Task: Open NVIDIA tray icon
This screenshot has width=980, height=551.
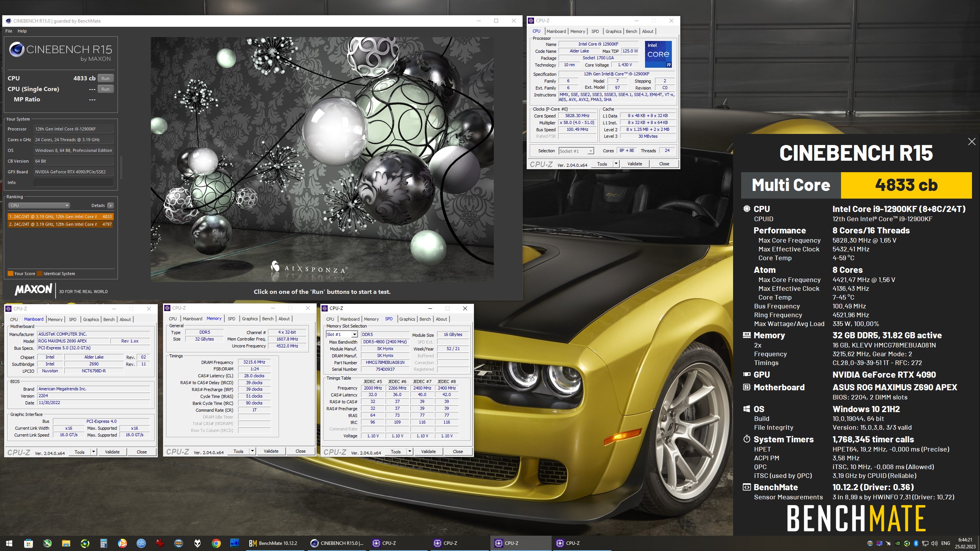Action: point(897,543)
